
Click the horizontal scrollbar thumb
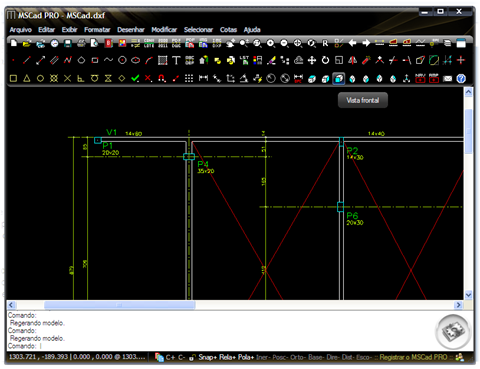coord(120,305)
